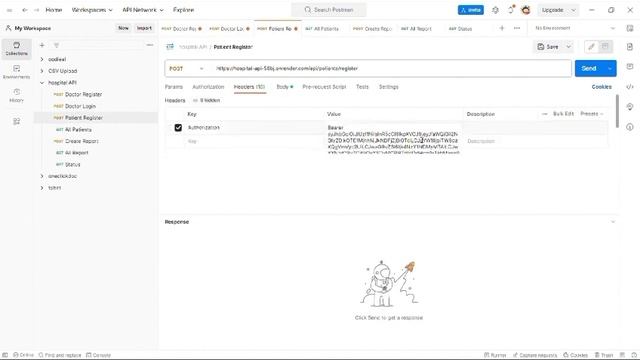Open the Workspaces dropdown menu
Viewport: 640px width, 360px height.
pyautogui.click(x=92, y=10)
